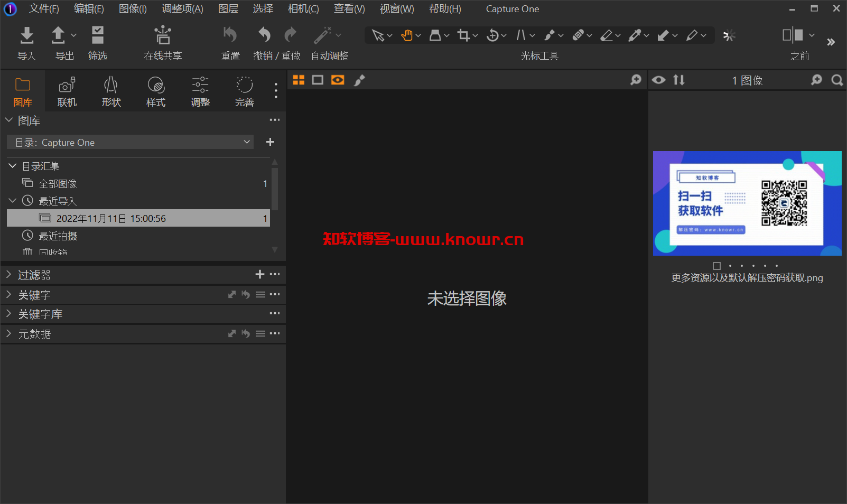Switch to single image view icon
The height and width of the screenshot is (504, 847).
tap(318, 80)
